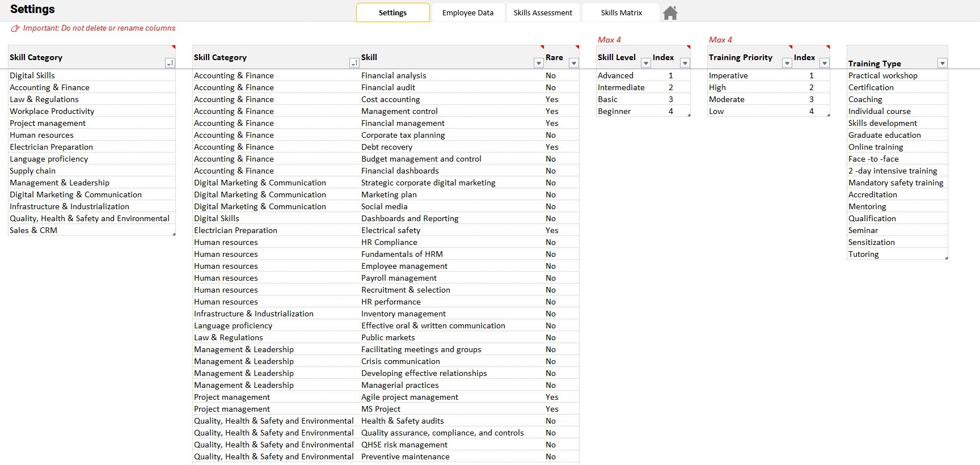
Task: Click Language proficiency in skills table
Action: click(x=276, y=325)
